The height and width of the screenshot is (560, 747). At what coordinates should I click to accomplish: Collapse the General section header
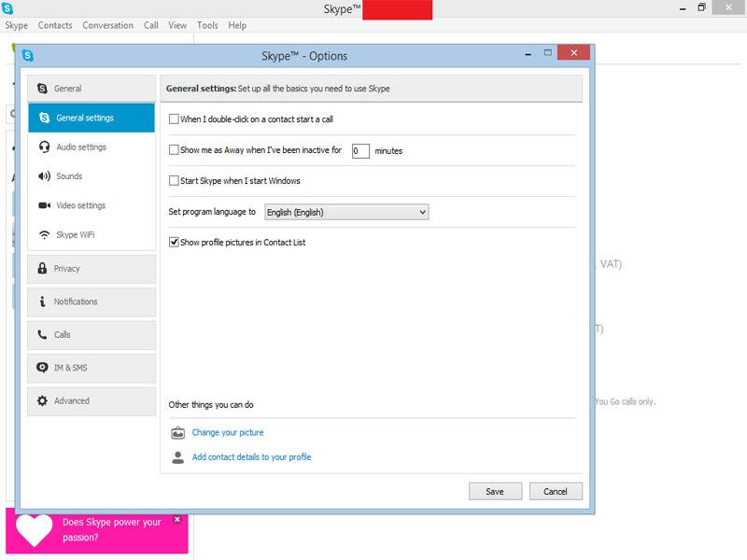click(x=92, y=89)
